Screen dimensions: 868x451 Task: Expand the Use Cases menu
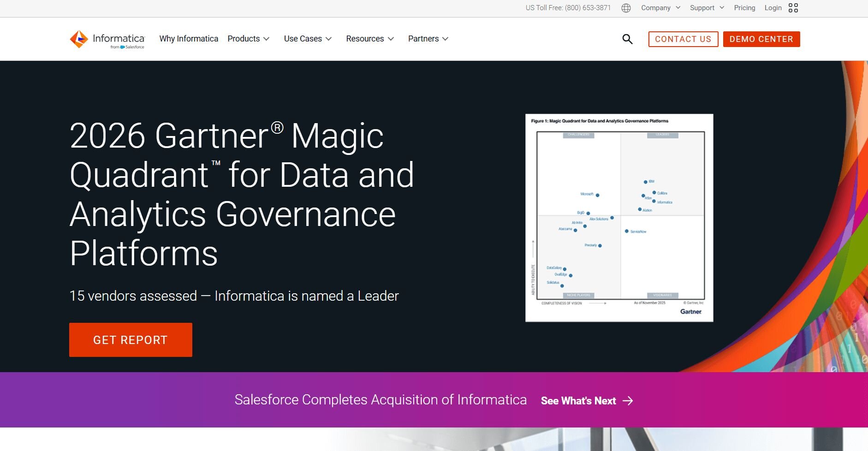[x=308, y=39]
